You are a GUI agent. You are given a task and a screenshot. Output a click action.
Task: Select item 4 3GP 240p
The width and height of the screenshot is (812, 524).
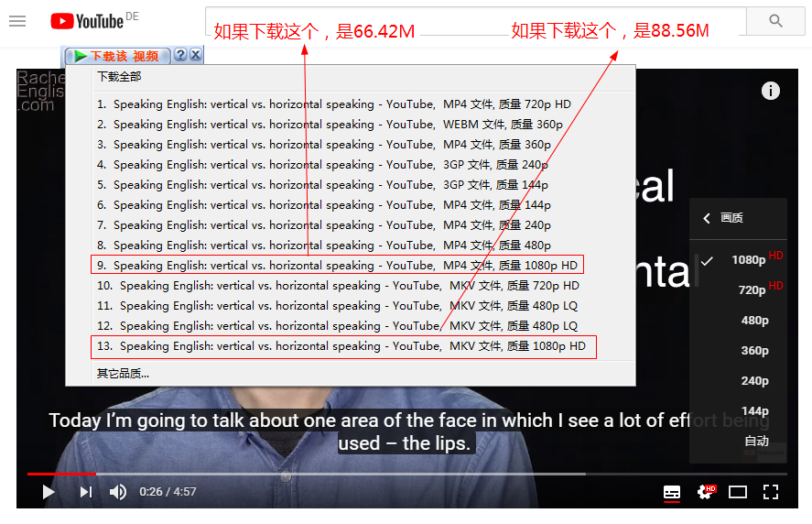click(x=322, y=165)
